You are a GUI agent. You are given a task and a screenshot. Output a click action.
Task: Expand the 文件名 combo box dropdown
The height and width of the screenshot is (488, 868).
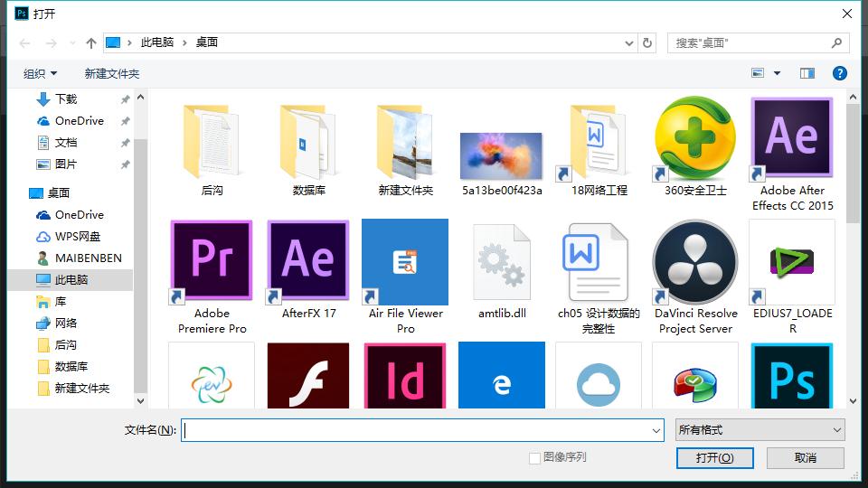[x=656, y=430]
